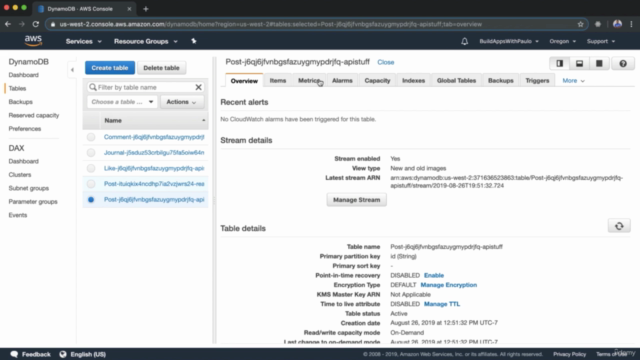Click the AWS logo home icon
Image resolution: width=640 pixels, height=360 pixels.
33,41
